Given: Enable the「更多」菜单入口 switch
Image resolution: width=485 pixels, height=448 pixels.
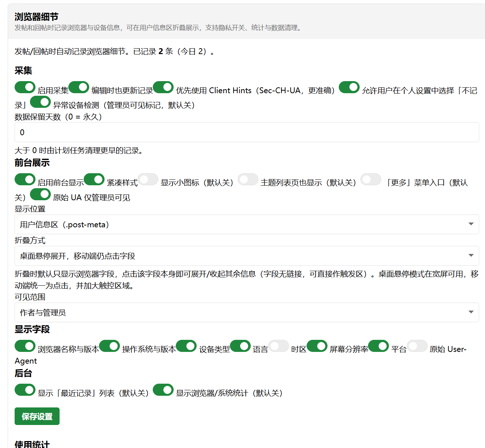Looking at the screenshot, I should tap(371, 179).
